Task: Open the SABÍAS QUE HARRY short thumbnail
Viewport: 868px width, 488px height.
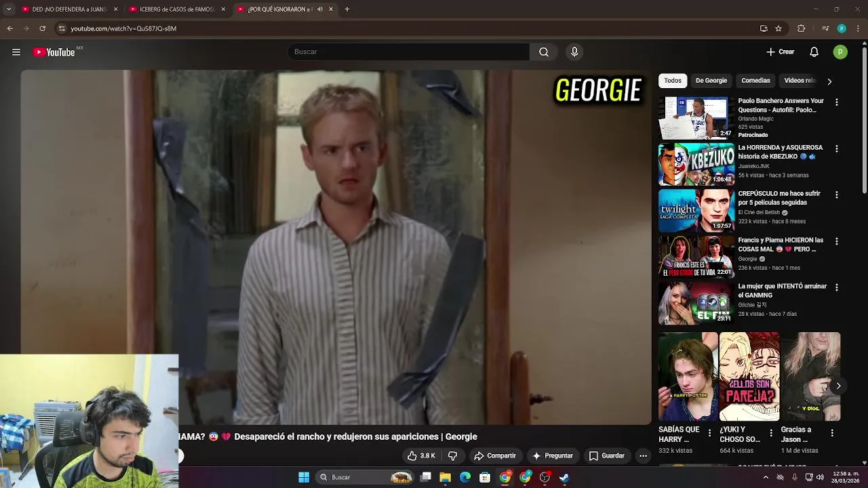Action: tap(688, 377)
